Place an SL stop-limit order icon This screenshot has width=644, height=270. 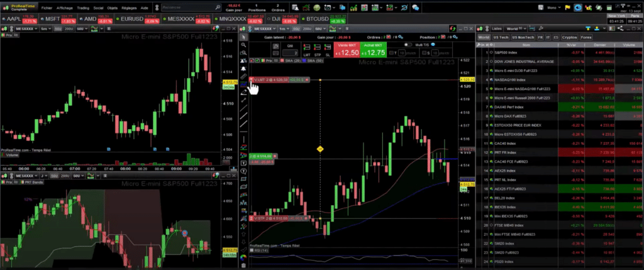(328, 50)
